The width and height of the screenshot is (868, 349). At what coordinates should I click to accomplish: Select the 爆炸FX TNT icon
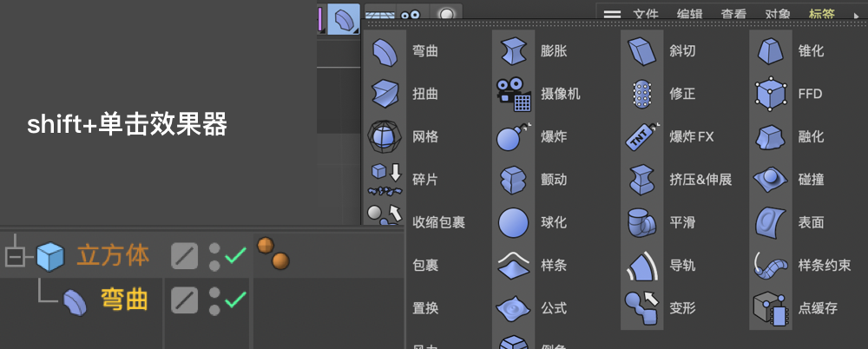641,137
